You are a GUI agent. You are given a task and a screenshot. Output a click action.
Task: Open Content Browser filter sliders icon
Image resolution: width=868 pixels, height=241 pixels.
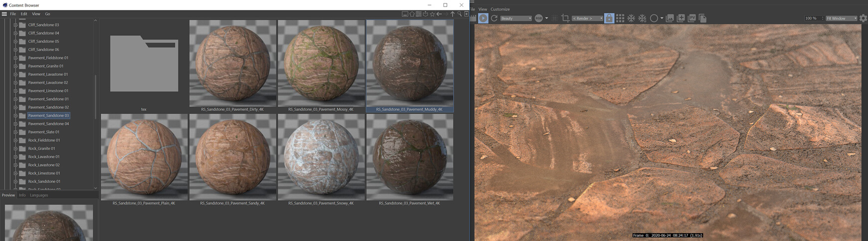coord(419,14)
